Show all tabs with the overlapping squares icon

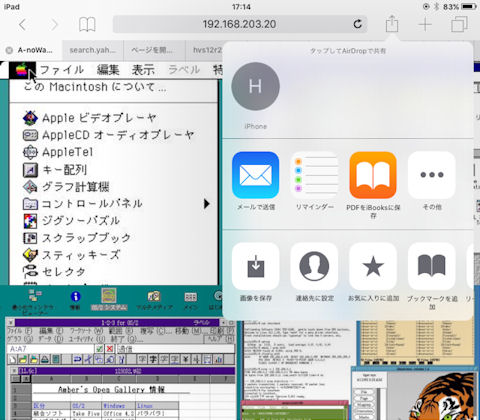tap(459, 25)
